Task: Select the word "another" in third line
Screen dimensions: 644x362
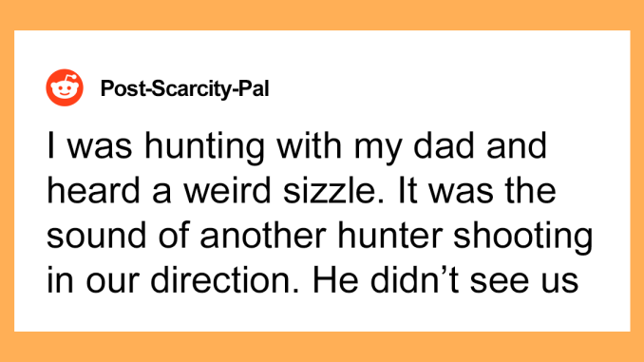Action: [x=263, y=236]
